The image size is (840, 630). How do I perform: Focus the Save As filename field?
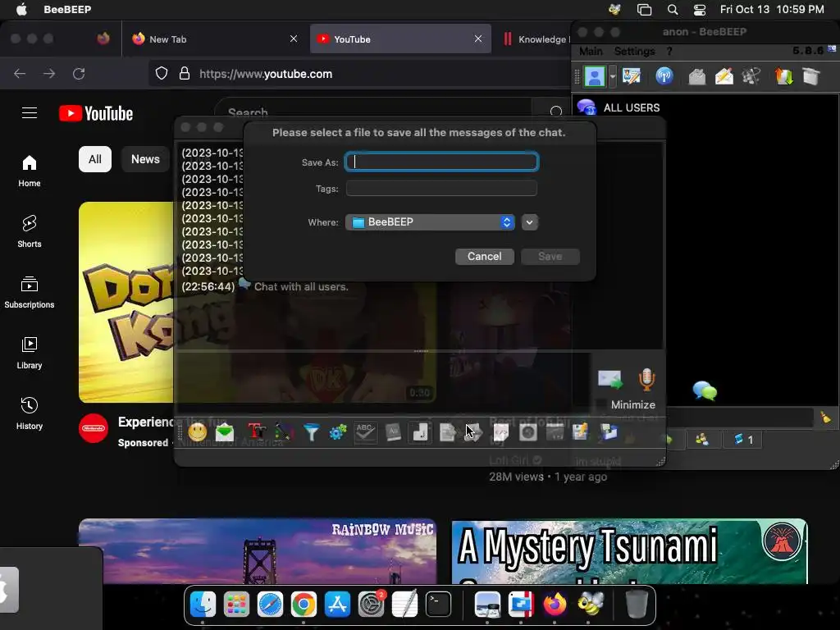click(x=441, y=162)
